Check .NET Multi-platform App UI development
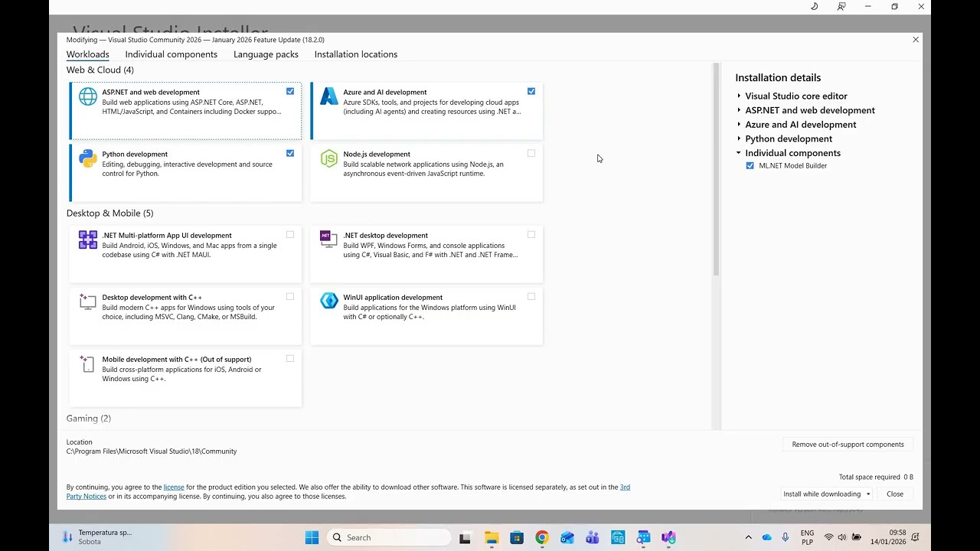Image resolution: width=980 pixels, height=551 pixels. (290, 234)
